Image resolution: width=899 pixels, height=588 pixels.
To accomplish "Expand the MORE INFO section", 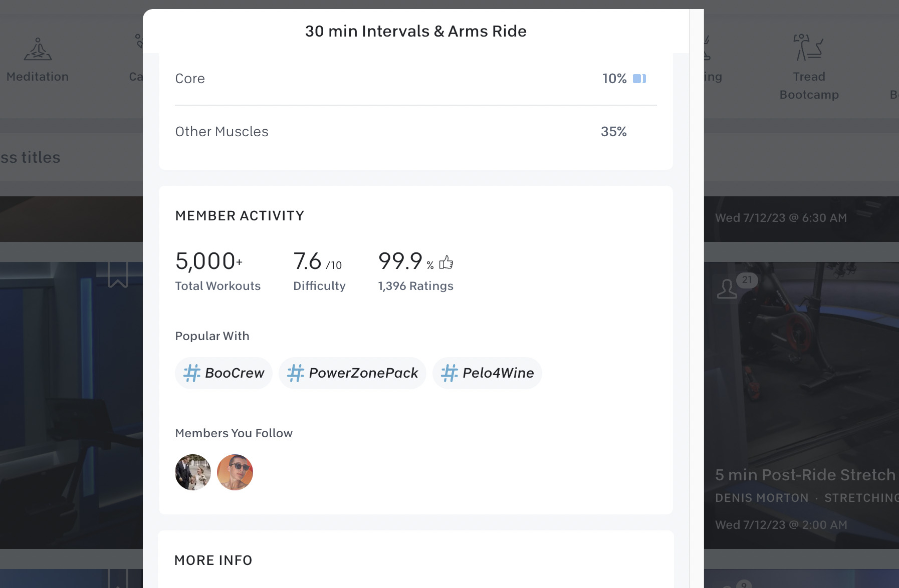I will tap(213, 560).
